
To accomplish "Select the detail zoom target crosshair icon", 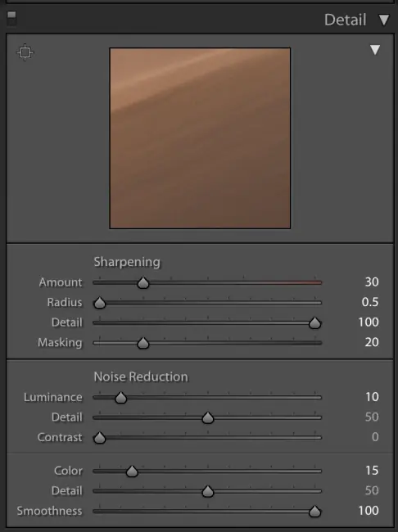I will 25,52.
